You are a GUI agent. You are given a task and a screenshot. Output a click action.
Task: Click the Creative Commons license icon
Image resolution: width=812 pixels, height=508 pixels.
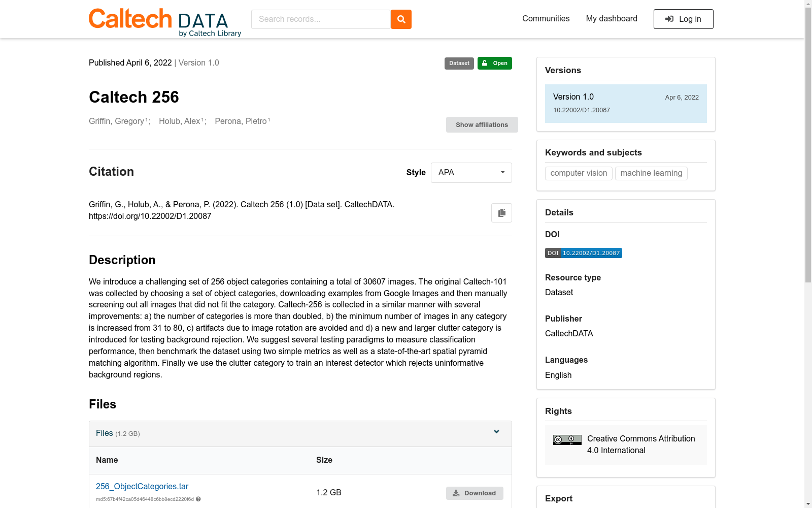point(567,440)
